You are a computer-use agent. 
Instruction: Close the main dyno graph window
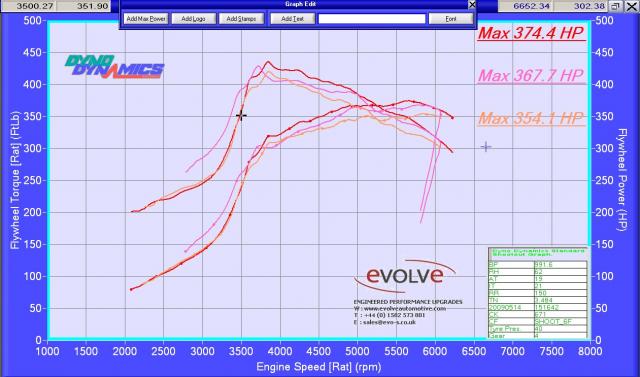(631, 6)
